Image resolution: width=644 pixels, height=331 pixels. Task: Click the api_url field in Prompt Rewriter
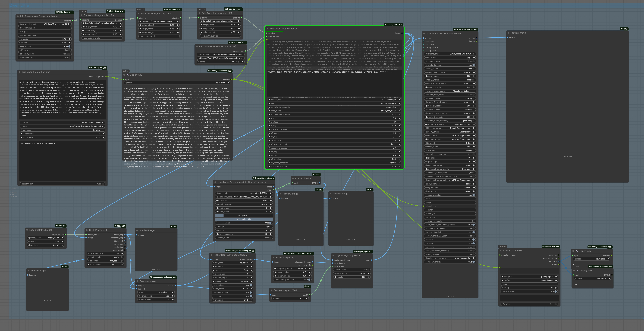click(62, 123)
